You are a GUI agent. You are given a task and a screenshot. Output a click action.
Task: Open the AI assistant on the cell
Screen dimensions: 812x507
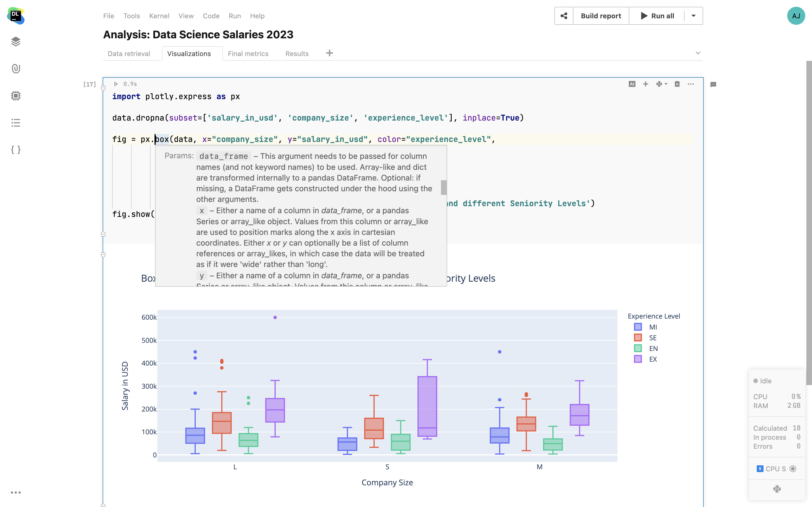(632, 84)
